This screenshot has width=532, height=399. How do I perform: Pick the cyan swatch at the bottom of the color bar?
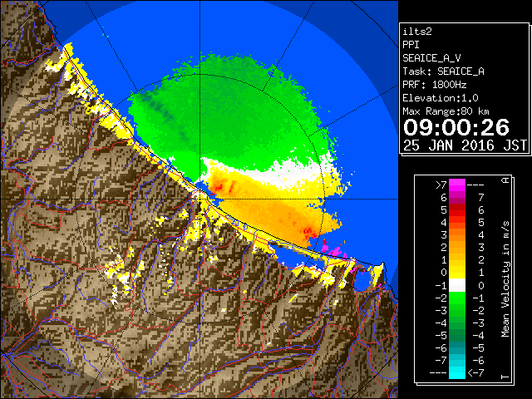[457, 372]
